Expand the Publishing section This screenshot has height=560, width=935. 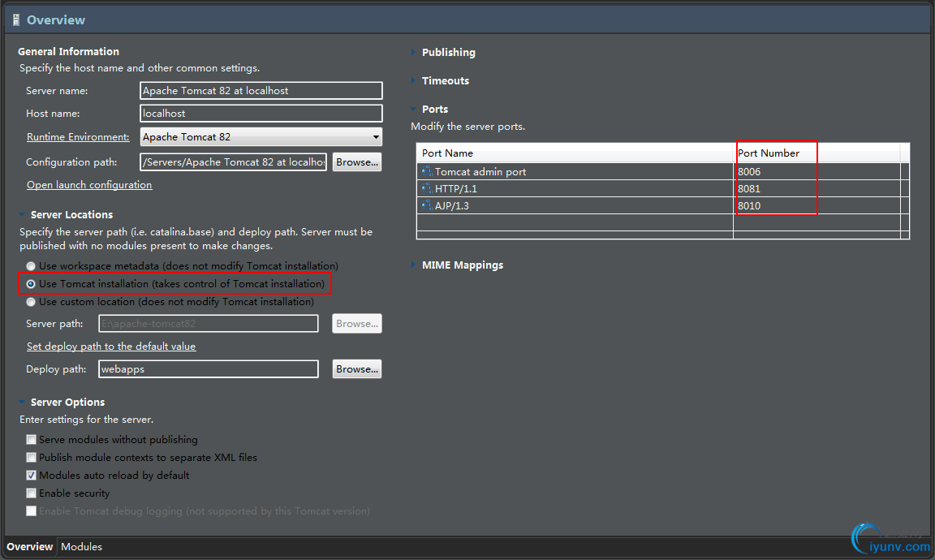(x=413, y=53)
